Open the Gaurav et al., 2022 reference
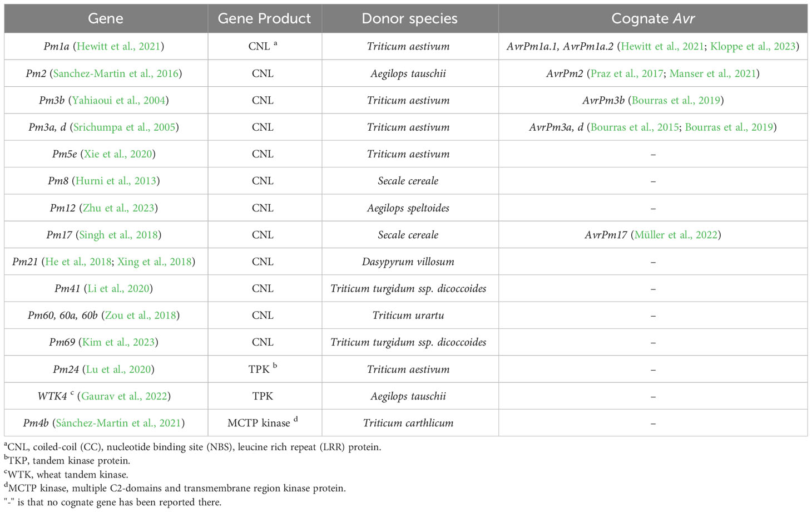Screen dimensions: 812x512 click(124, 396)
